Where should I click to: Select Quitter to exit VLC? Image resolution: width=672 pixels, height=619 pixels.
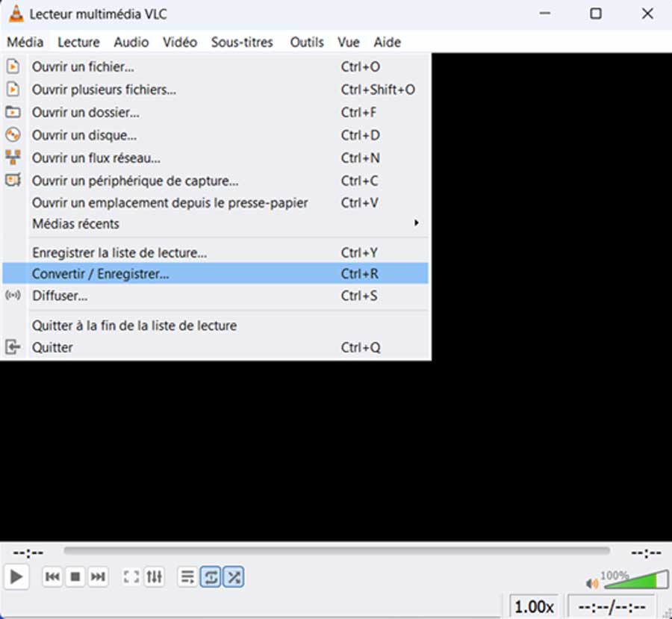(216, 347)
